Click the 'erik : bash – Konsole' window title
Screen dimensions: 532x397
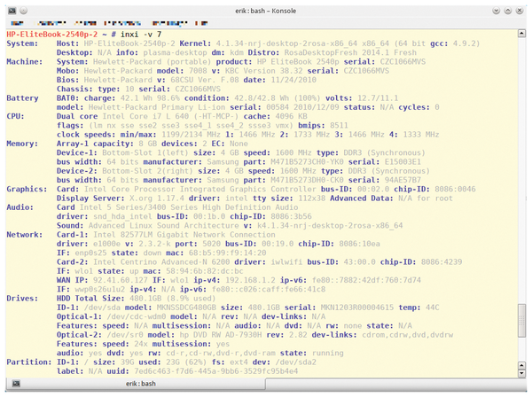pos(266,11)
